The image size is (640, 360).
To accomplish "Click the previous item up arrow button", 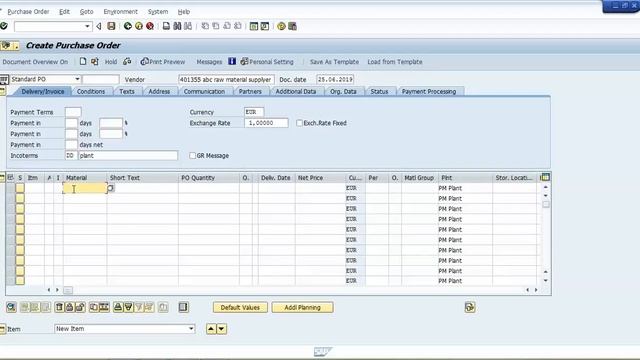I will pos(211,329).
